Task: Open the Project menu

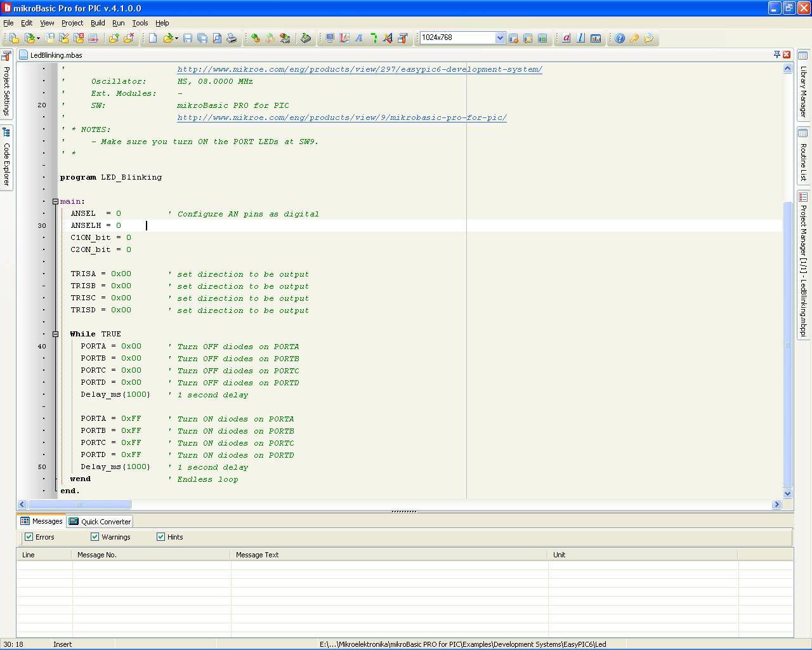Action: point(72,23)
